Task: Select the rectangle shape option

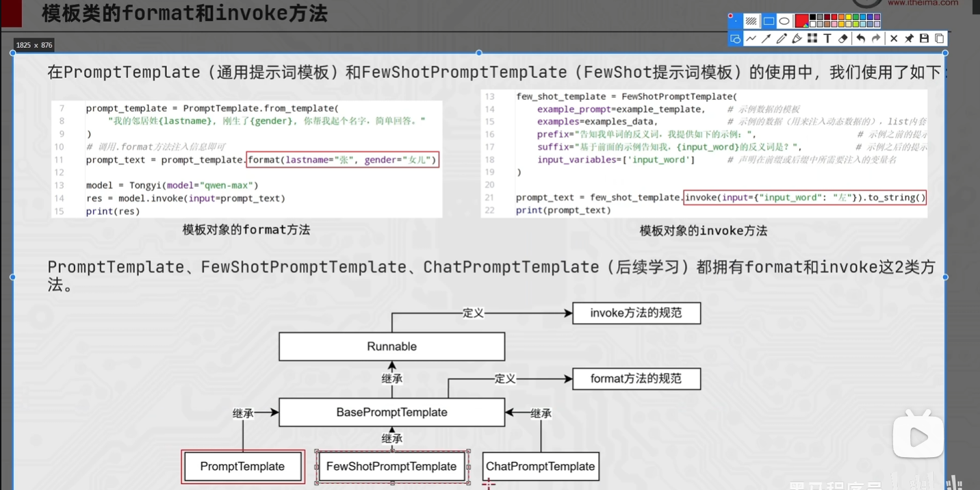Action: [x=769, y=21]
